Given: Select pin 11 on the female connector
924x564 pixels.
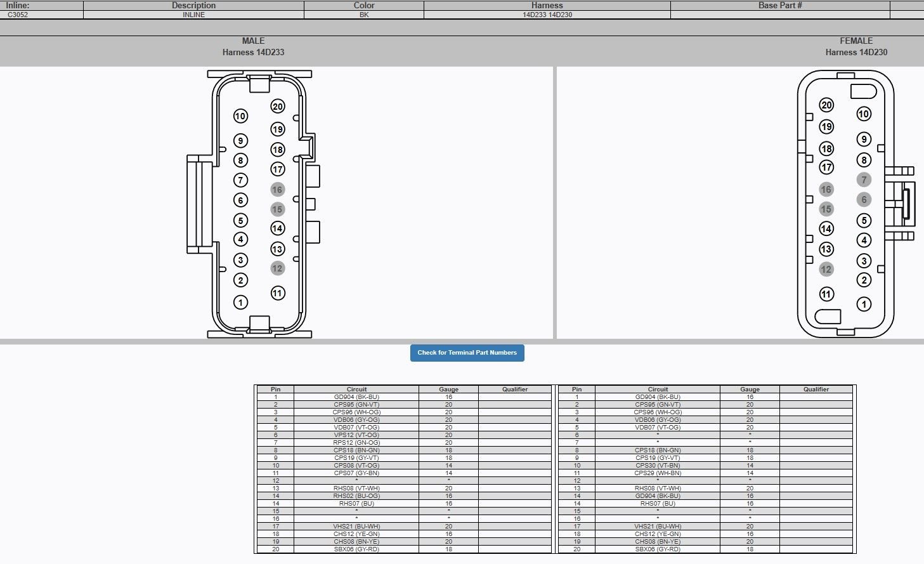Looking at the screenshot, I should tap(826, 294).
